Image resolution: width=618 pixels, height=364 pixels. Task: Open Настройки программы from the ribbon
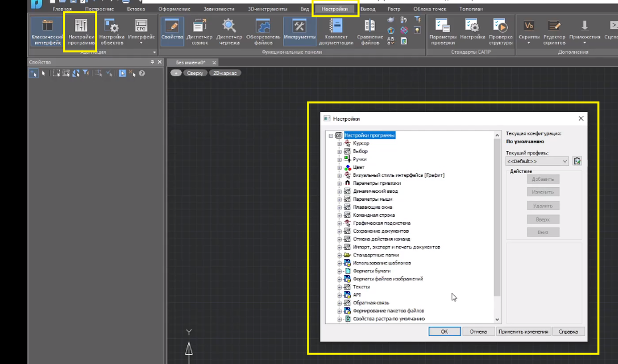81,31
